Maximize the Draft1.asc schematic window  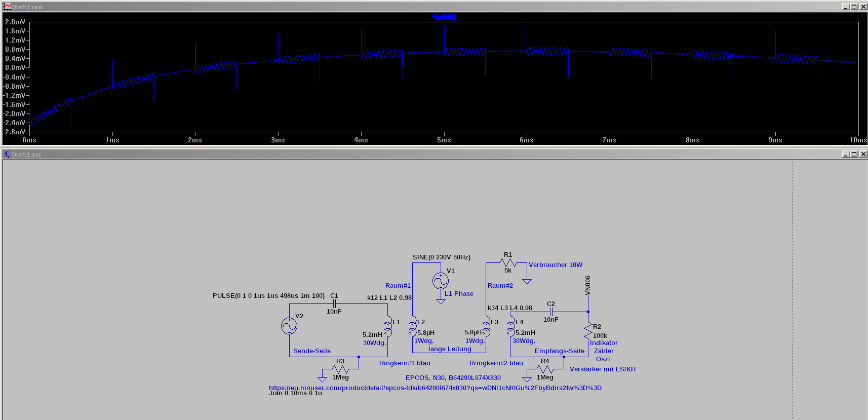click(x=854, y=154)
